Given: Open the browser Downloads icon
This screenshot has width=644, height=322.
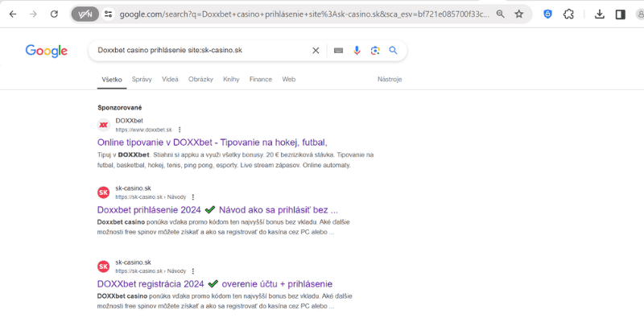Looking at the screenshot, I should click(x=599, y=14).
